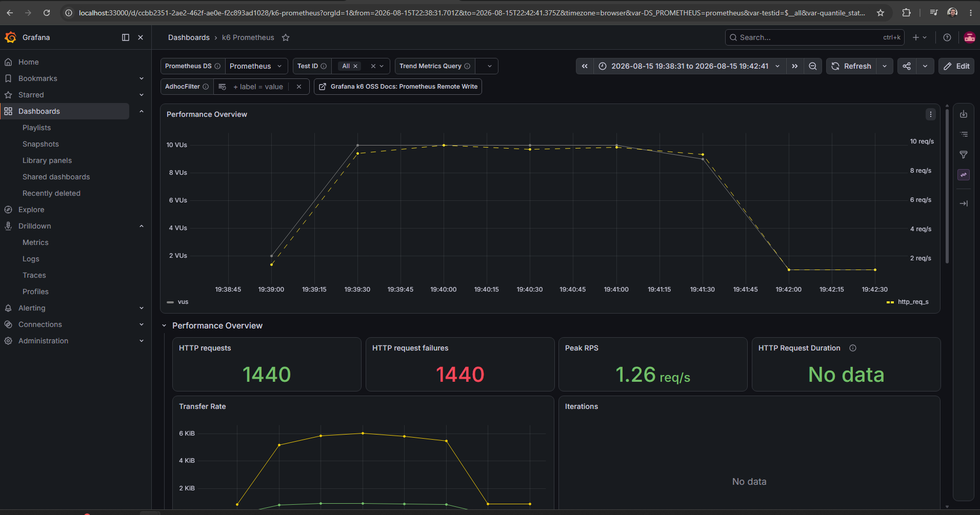Click export icon in right side toolbar
The height and width of the screenshot is (515, 980).
pyautogui.click(x=964, y=114)
